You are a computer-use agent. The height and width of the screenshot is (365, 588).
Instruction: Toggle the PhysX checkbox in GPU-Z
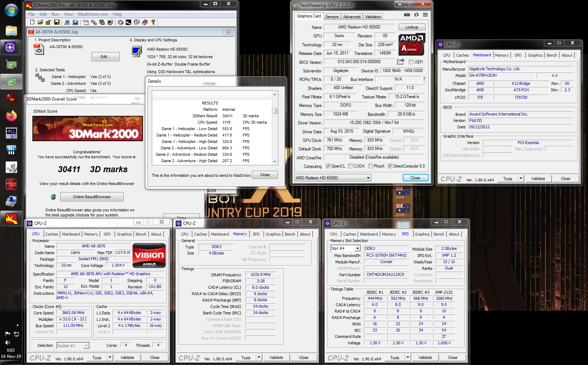(x=370, y=166)
